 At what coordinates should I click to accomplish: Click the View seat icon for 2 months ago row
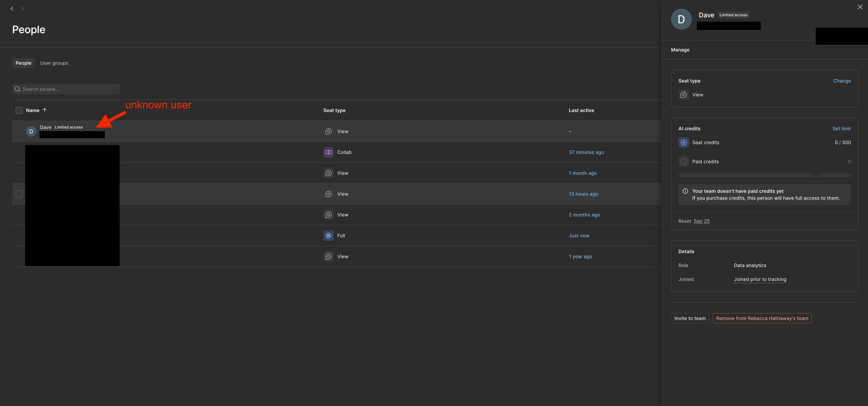329,215
